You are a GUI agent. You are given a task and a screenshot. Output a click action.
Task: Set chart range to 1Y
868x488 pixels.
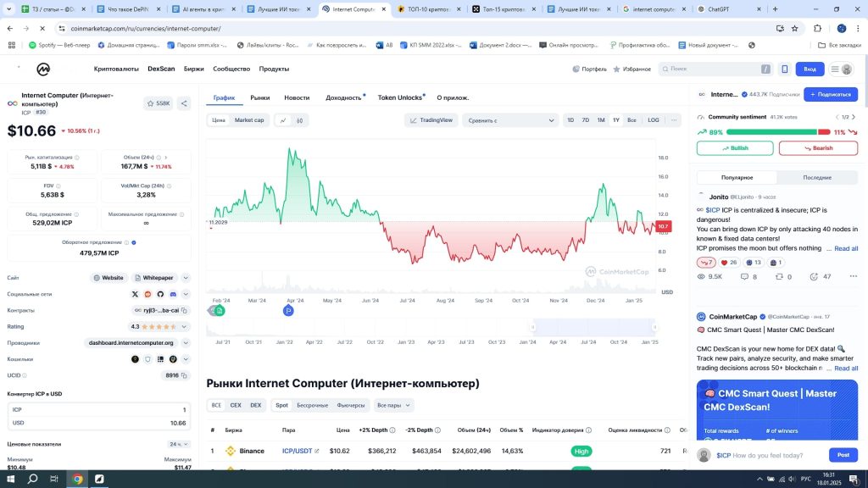(x=616, y=120)
